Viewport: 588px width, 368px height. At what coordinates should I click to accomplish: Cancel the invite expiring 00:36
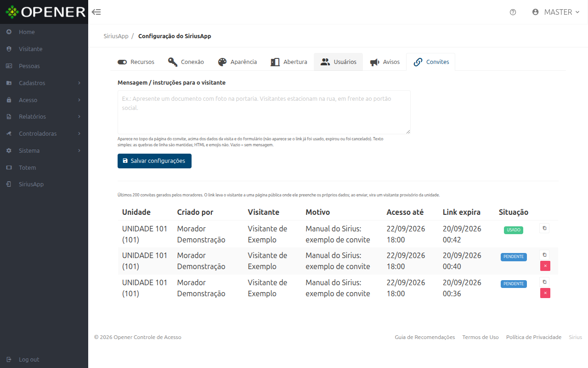pos(545,293)
